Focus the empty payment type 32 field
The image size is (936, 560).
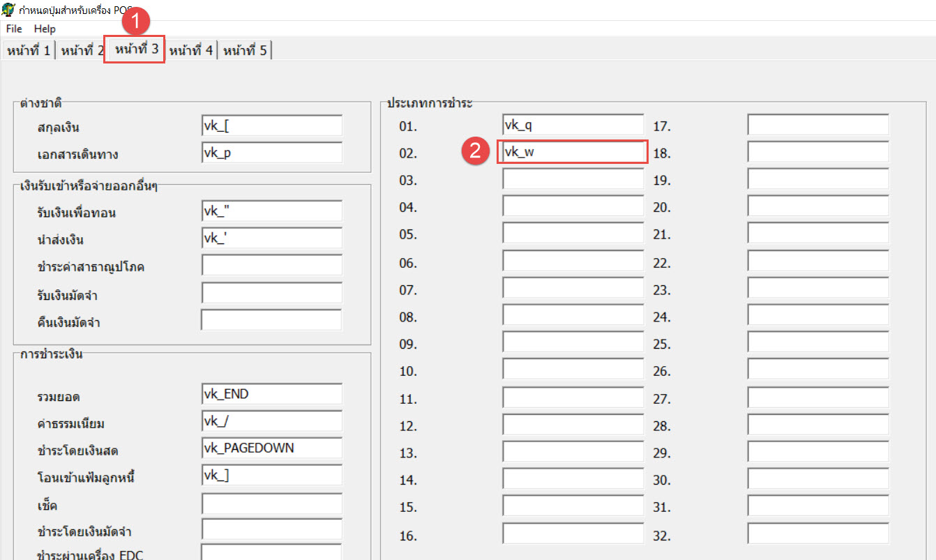817,533
